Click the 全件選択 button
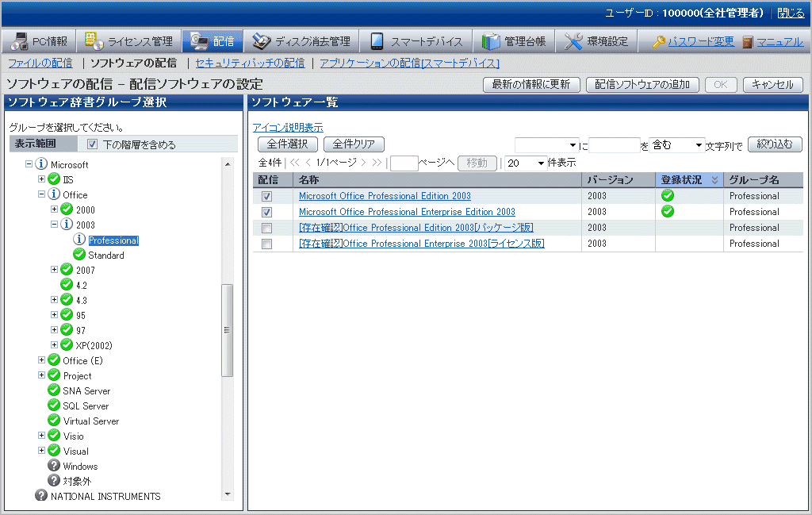The width and height of the screenshot is (812, 515). pos(287,144)
